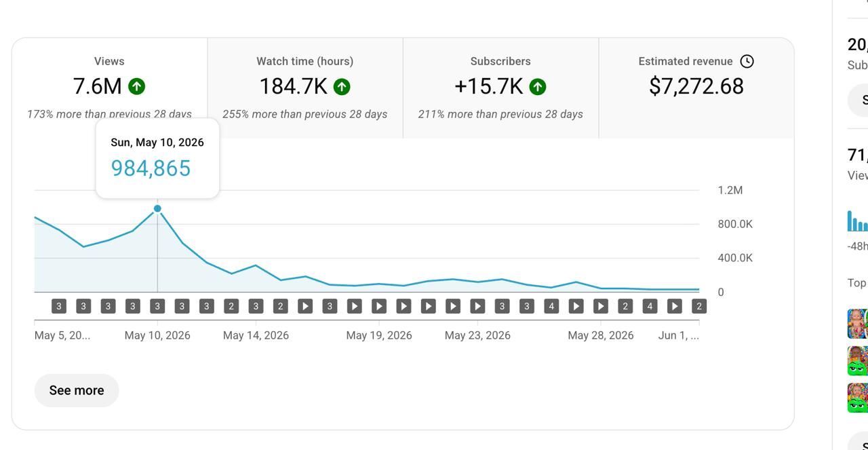Image resolution: width=868 pixels, height=450 pixels.
Task: Click the 800.0K y-axis label
Action: [735, 224]
